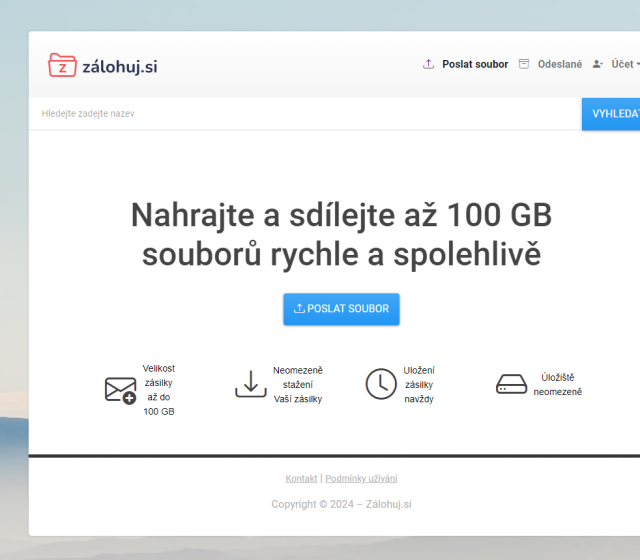
Task: Click the Neomezené stažení feature text
Action: [x=298, y=384]
